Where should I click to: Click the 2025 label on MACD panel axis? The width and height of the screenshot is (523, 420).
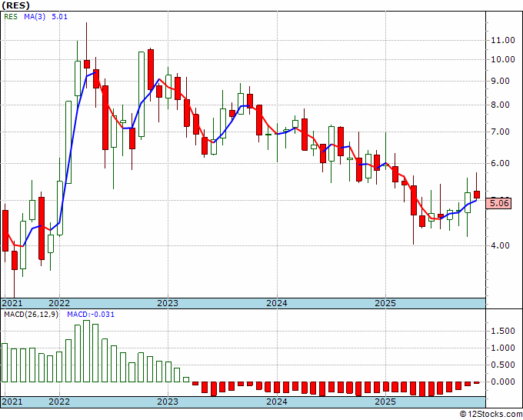tap(385, 402)
